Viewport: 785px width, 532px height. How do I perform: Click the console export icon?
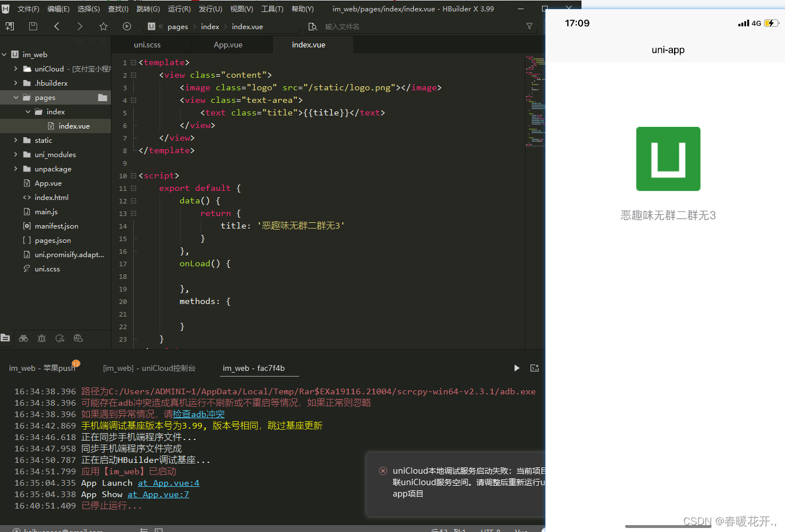click(x=535, y=368)
